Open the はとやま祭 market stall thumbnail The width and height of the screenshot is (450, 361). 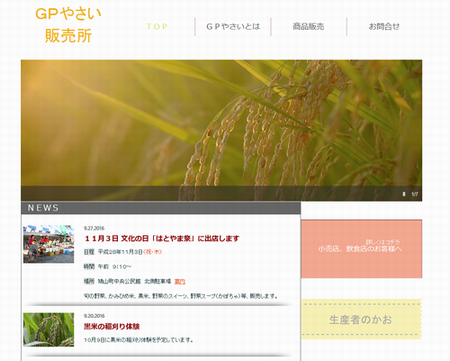49,244
